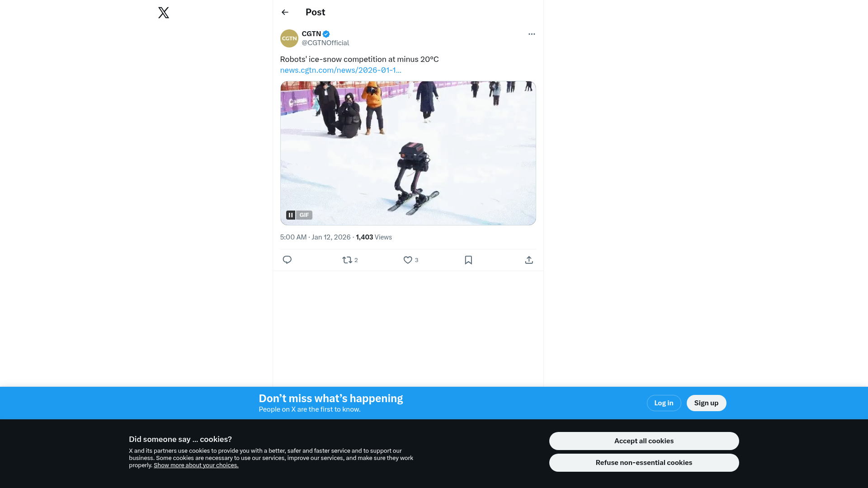
Task: Click the @CGTNOfficial handle
Action: pos(325,43)
